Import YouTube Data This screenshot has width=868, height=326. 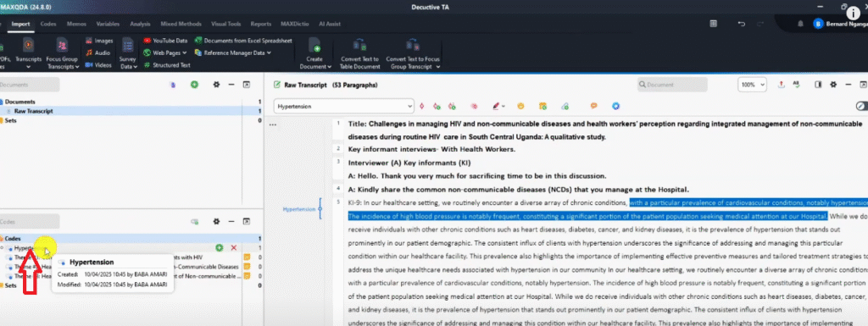(165, 41)
